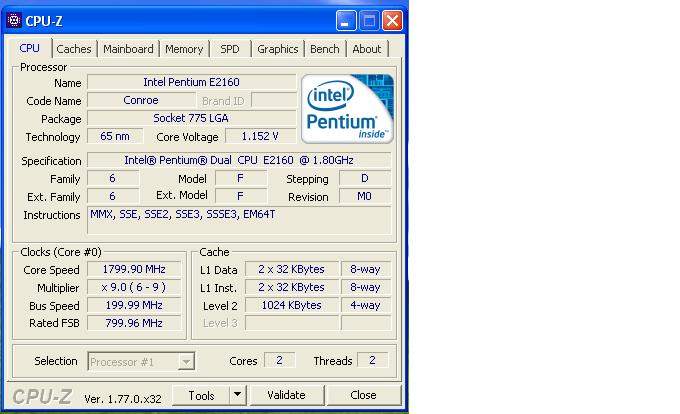
Task: Click the Multiplier value x 9.0 (6 - 9)
Action: coord(134,287)
